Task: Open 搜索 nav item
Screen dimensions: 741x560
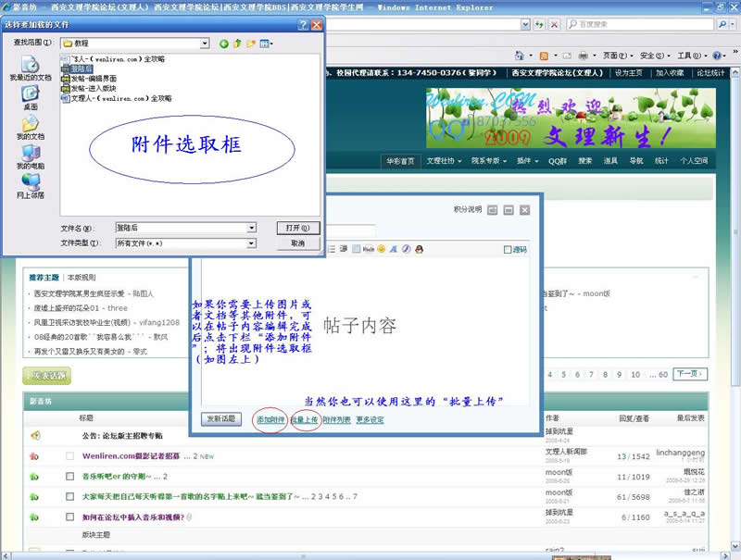Action: [585, 161]
